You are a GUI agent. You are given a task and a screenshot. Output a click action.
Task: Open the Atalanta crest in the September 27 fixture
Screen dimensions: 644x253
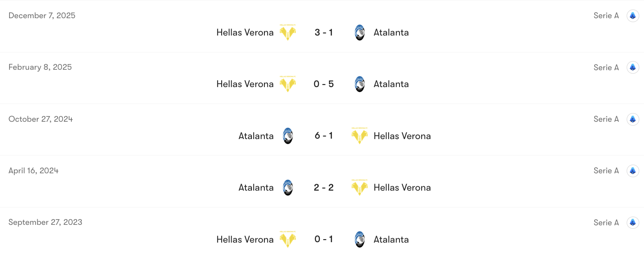click(359, 239)
